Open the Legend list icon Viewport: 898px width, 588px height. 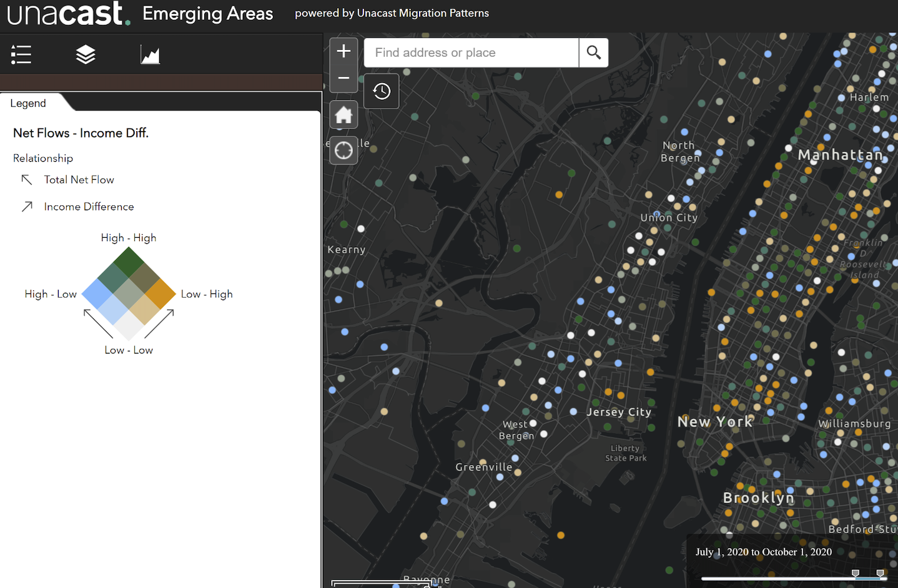[21, 55]
